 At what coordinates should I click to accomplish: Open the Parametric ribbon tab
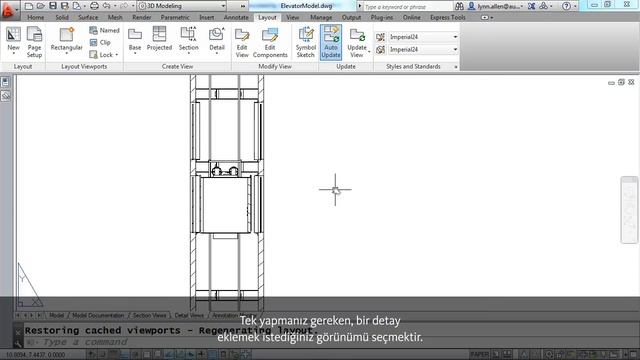coord(175,18)
